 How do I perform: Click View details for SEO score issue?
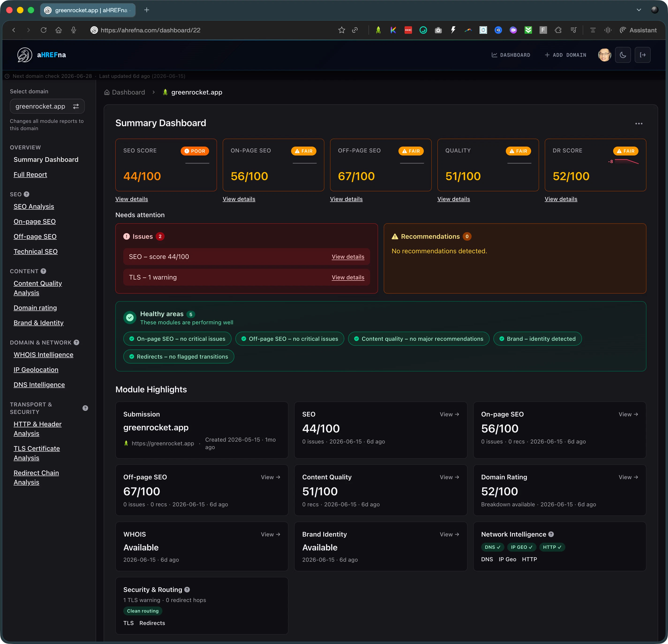pyautogui.click(x=348, y=257)
